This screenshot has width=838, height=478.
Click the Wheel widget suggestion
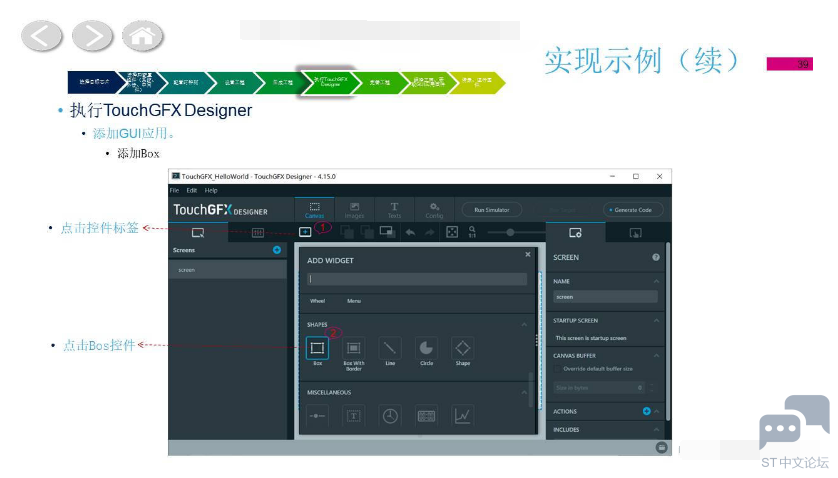[317, 301]
